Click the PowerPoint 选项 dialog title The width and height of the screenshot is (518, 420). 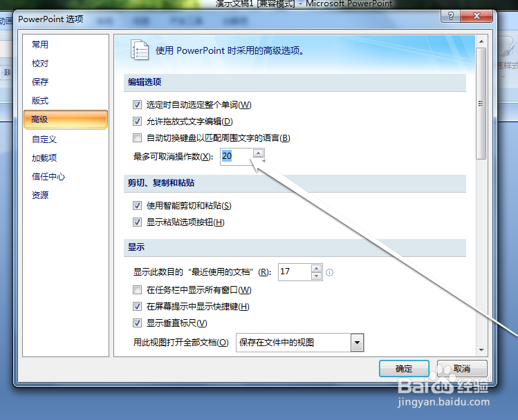(50, 19)
